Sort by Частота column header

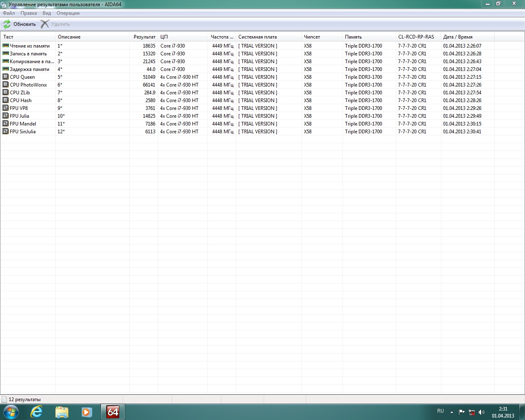(221, 37)
